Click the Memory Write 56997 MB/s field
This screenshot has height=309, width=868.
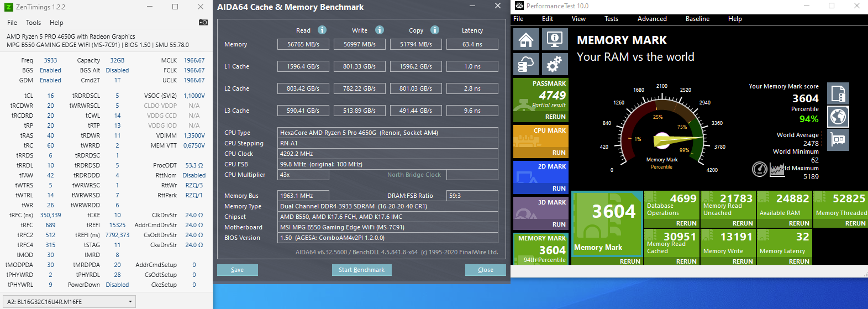[360, 44]
